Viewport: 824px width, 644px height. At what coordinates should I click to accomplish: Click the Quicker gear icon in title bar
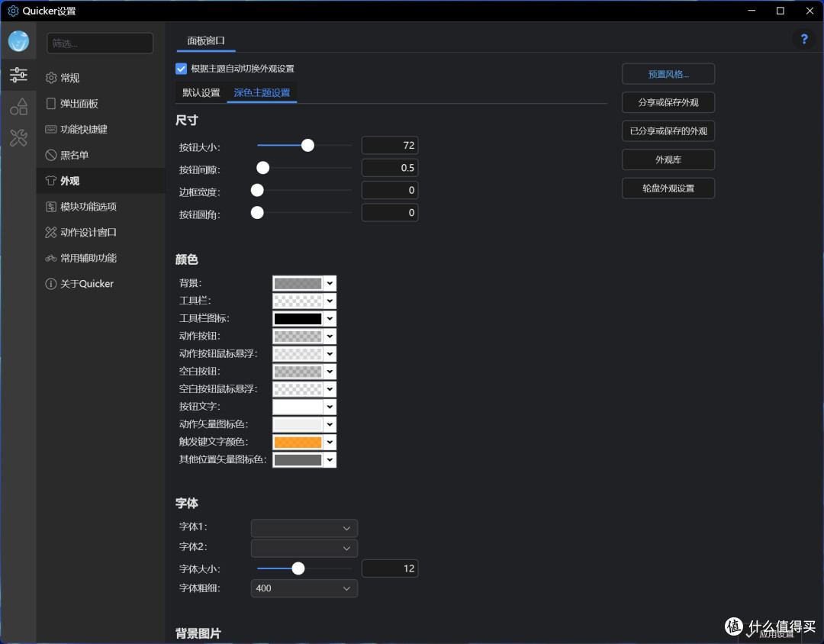coord(13,11)
